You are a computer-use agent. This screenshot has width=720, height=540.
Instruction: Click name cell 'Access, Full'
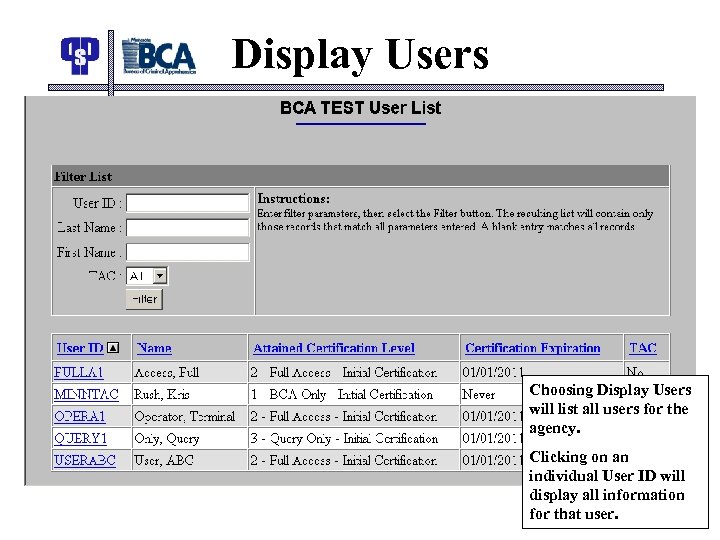(189, 372)
